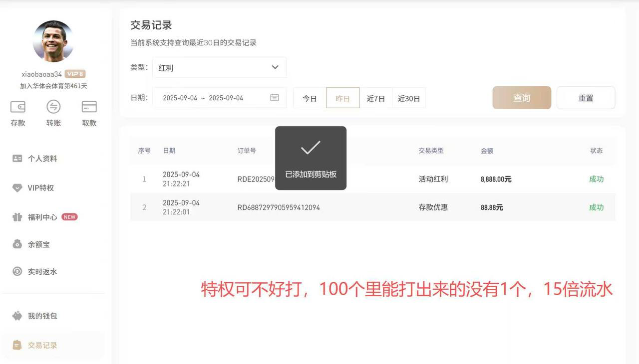Image resolution: width=639 pixels, height=364 pixels.
Task: Open the date range calendar picker
Action: tap(274, 98)
